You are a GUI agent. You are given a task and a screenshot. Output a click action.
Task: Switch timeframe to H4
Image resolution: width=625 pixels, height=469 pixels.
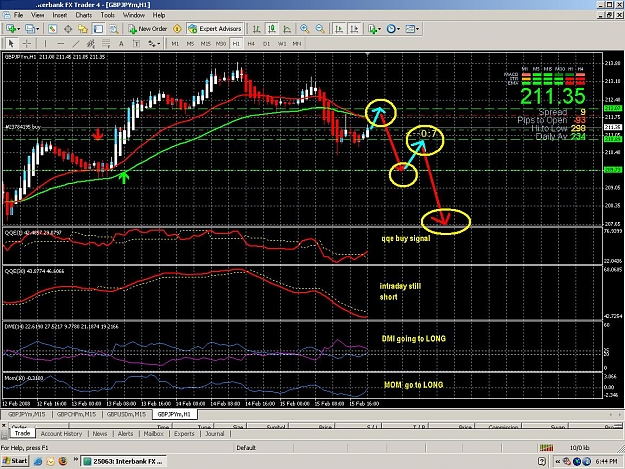(x=251, y=43)
